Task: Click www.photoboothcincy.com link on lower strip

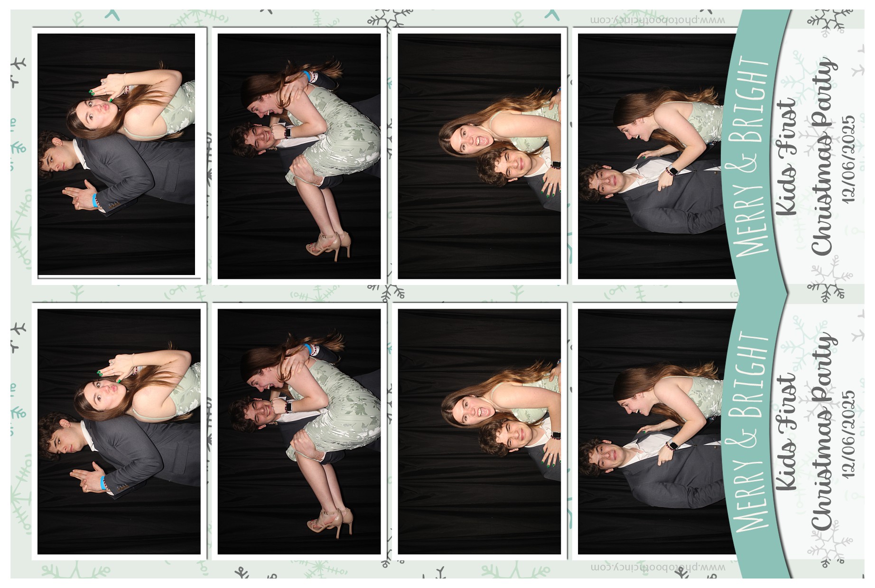Action: click(658, 567)
